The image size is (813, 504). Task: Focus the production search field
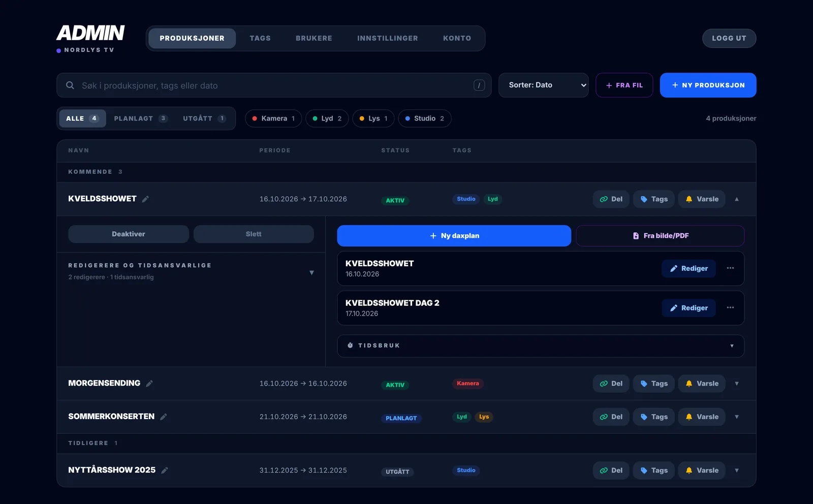(x=274, y=85)
